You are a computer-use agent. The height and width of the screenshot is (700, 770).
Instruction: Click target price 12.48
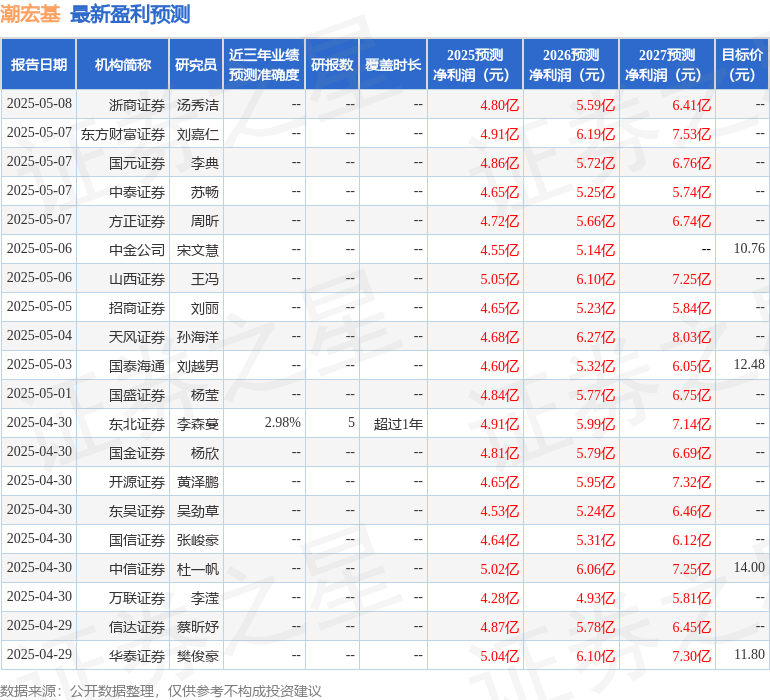[x=749, y=364]
